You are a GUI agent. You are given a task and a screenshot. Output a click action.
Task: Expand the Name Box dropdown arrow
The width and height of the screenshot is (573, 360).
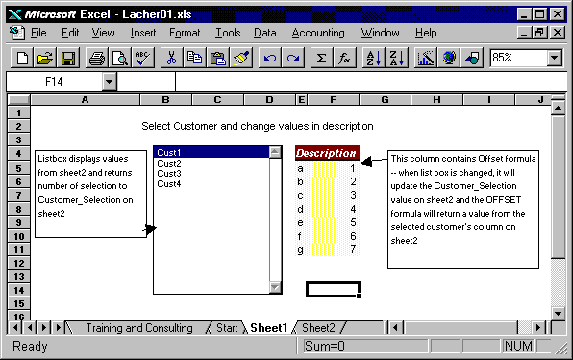(x=109, y=82)
